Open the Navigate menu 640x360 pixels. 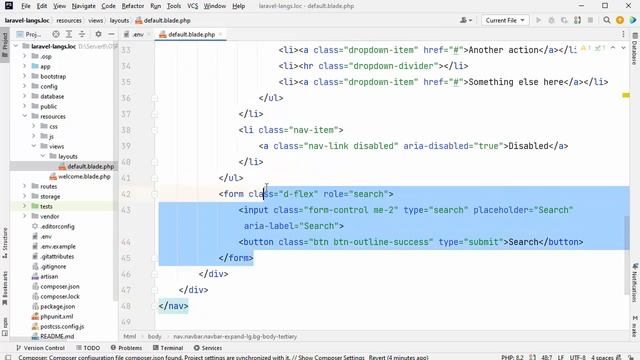point(83,6)
